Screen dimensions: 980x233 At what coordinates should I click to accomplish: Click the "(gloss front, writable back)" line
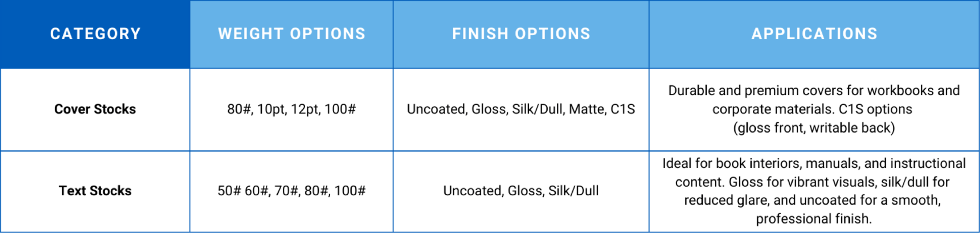pyautogui.click(x=814, y=128)
